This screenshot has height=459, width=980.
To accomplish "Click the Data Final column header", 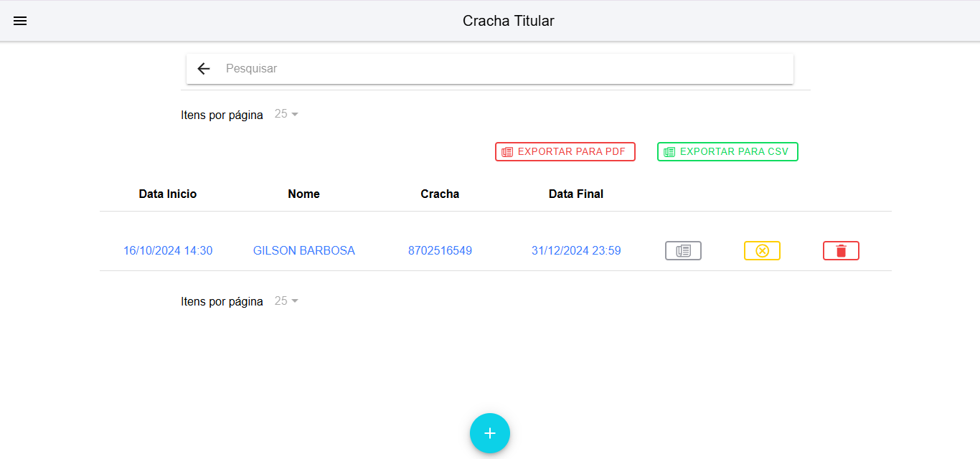I will [x=575, y=194].
